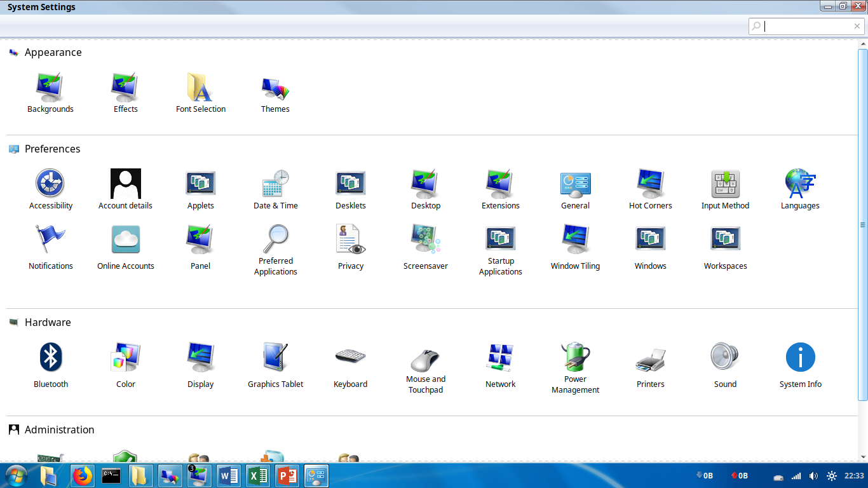Click the vertical scrollbar
The width and height of the screenshot is (868, 488).
[x=862, y=224]
